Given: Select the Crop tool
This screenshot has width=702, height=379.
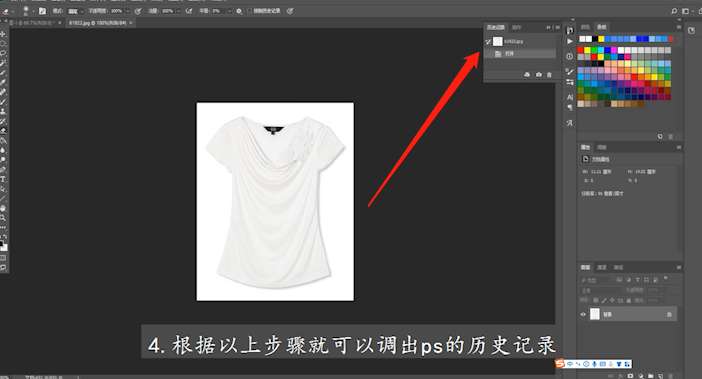Looking at the screenshot, I should pos(3,72).
